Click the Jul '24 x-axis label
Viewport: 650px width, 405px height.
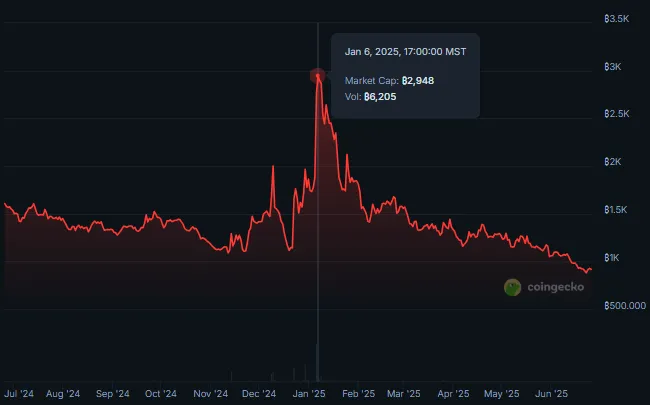click(19, 393)
